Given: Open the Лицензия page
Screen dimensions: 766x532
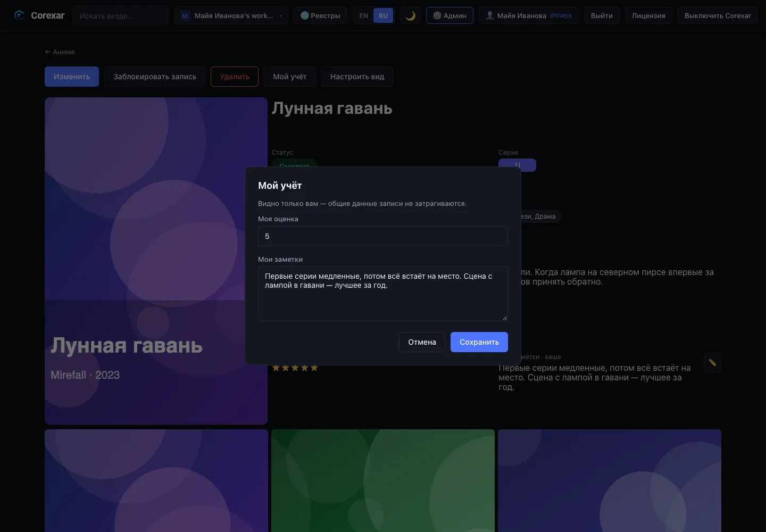Looking at the screenshot, I should point(648,15).
